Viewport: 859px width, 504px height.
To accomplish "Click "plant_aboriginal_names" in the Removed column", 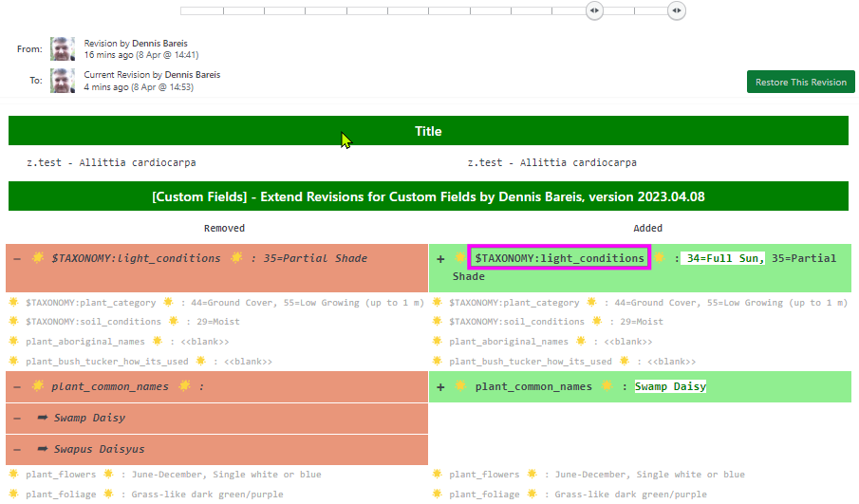I will tap(84, 342).
